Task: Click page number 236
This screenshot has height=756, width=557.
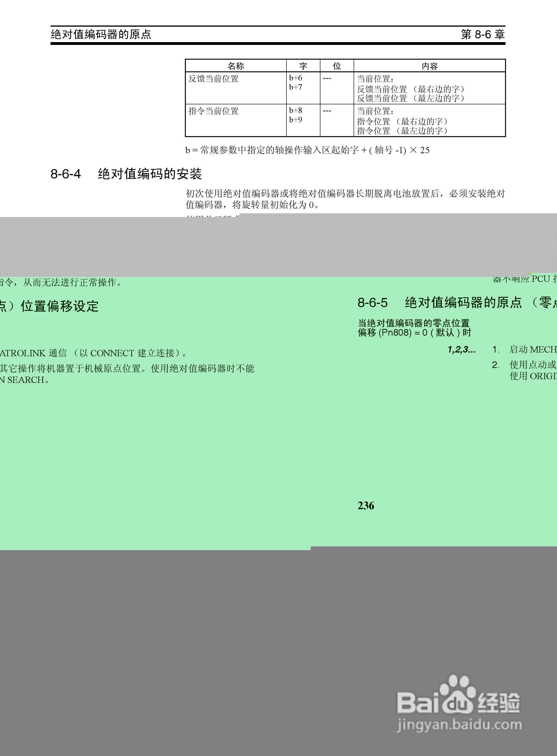Action: click(x=366, y=506)
